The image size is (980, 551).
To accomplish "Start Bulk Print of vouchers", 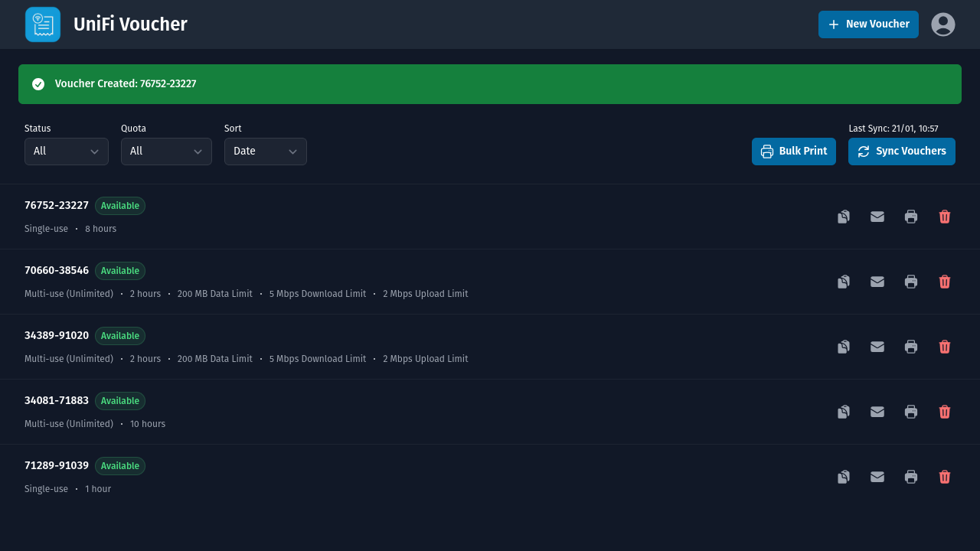I will point(794,151).
